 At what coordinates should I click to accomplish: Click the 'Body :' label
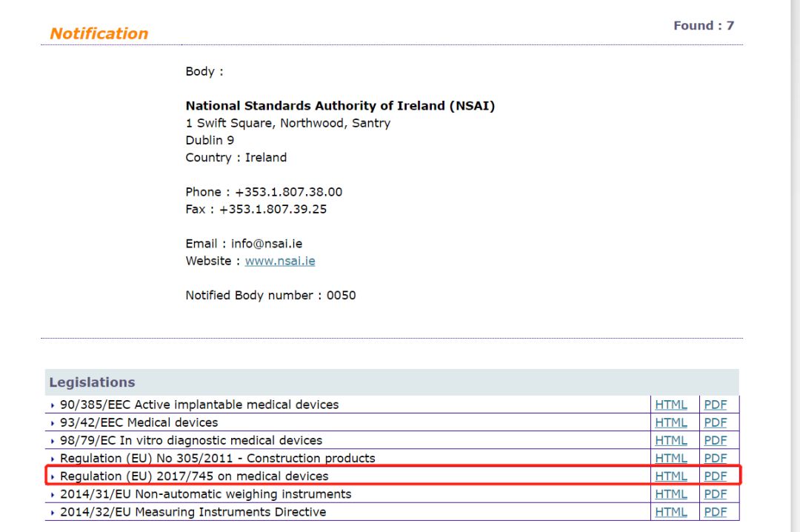click(204, 71)
